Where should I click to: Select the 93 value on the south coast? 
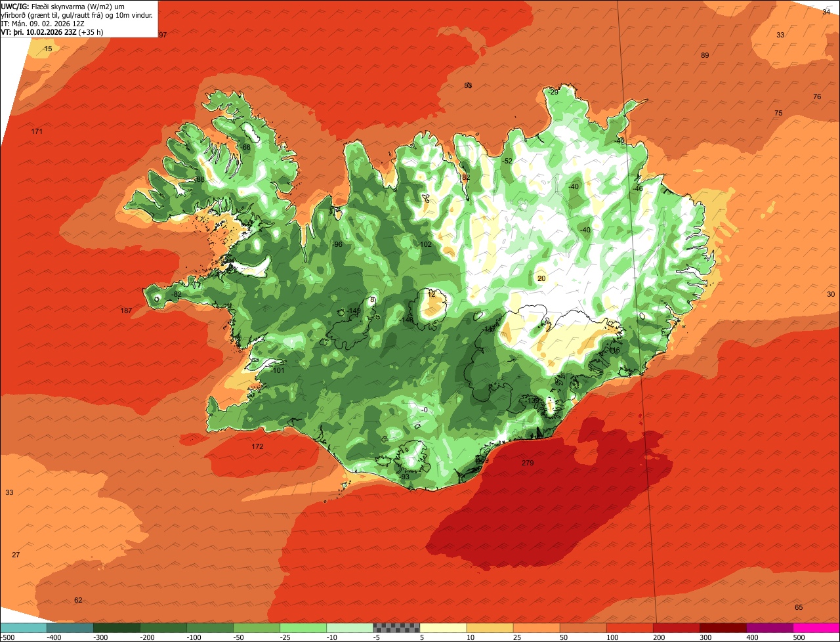405,477
